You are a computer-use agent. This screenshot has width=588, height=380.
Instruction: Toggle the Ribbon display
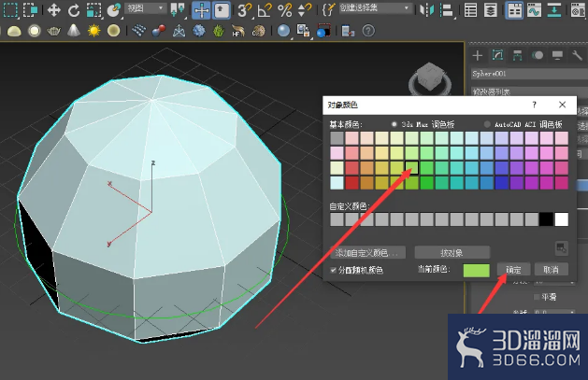point(514,10)
